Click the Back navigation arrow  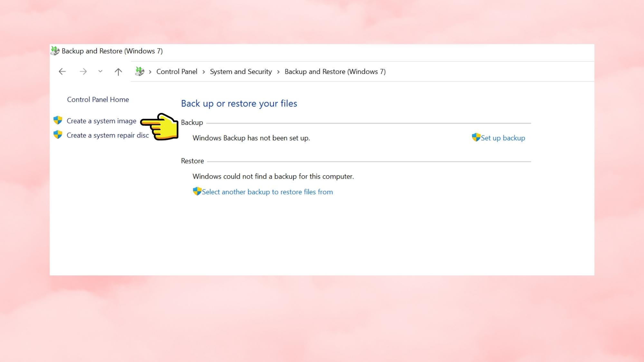point(62,71)
